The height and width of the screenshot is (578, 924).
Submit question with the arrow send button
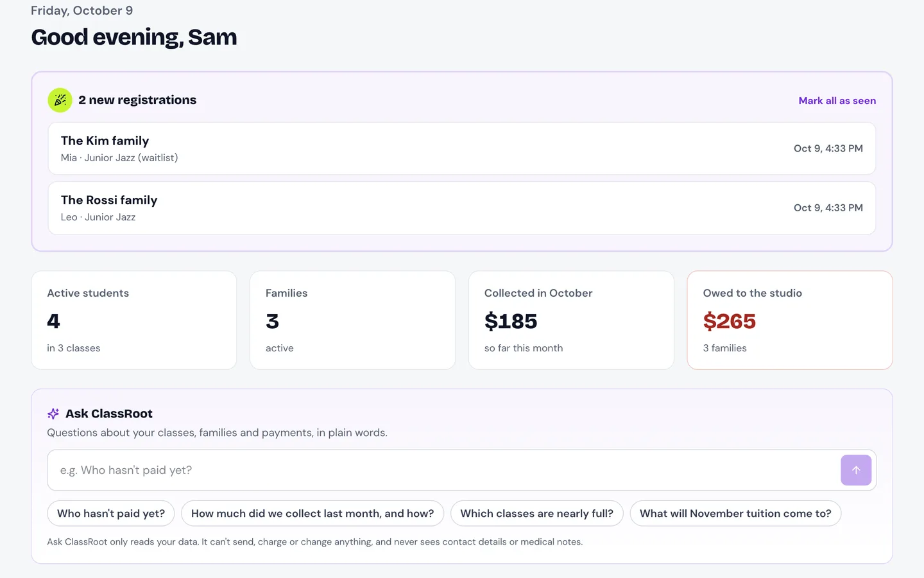point(856,470)
